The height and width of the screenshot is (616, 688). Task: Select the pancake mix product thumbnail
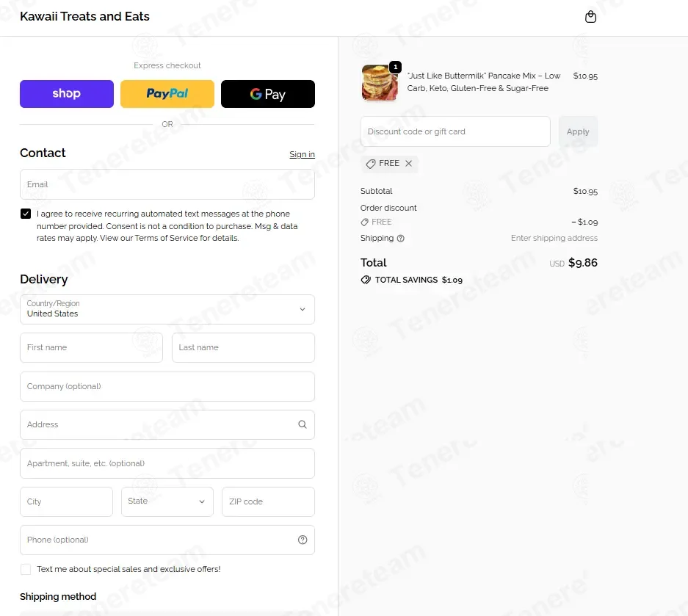pyautogui.click(x=380, y=82)
